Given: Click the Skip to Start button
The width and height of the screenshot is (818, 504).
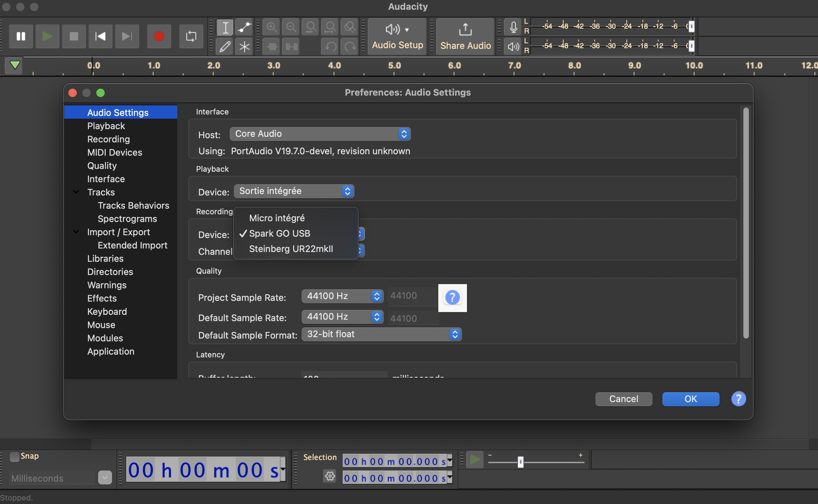Looking at the screenshot, I should [x=101, y=36].
